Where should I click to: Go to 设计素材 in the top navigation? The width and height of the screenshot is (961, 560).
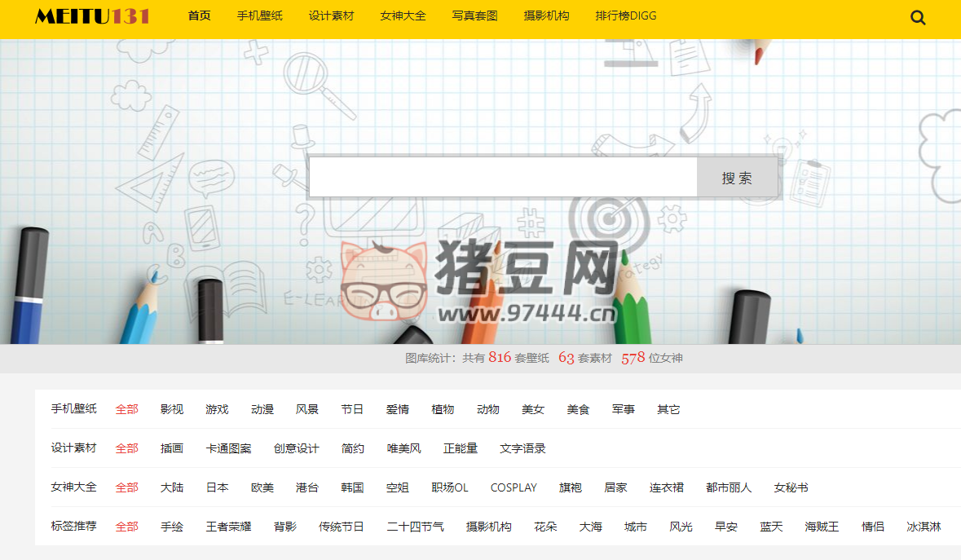331,15
